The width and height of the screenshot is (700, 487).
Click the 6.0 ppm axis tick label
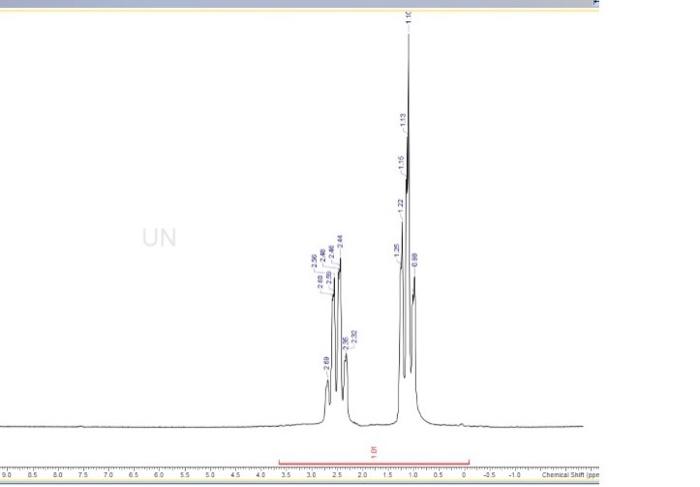pos(159,475)
